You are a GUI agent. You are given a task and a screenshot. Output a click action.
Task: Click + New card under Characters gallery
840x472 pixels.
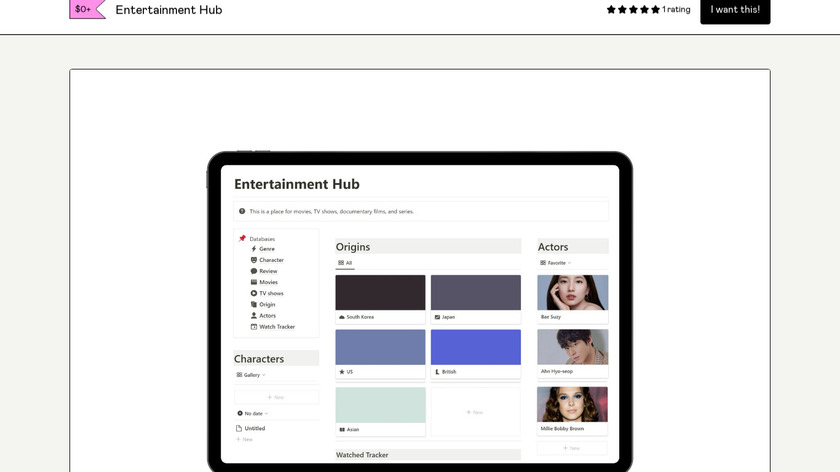click(276, 398)
